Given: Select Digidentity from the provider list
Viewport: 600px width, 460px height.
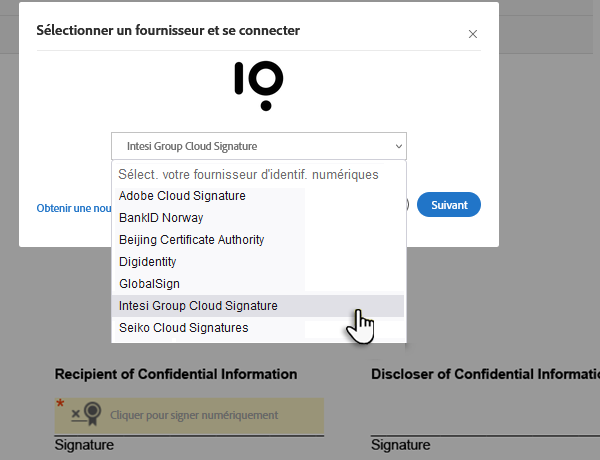Looking at the screenshot, I should (147, 262).
